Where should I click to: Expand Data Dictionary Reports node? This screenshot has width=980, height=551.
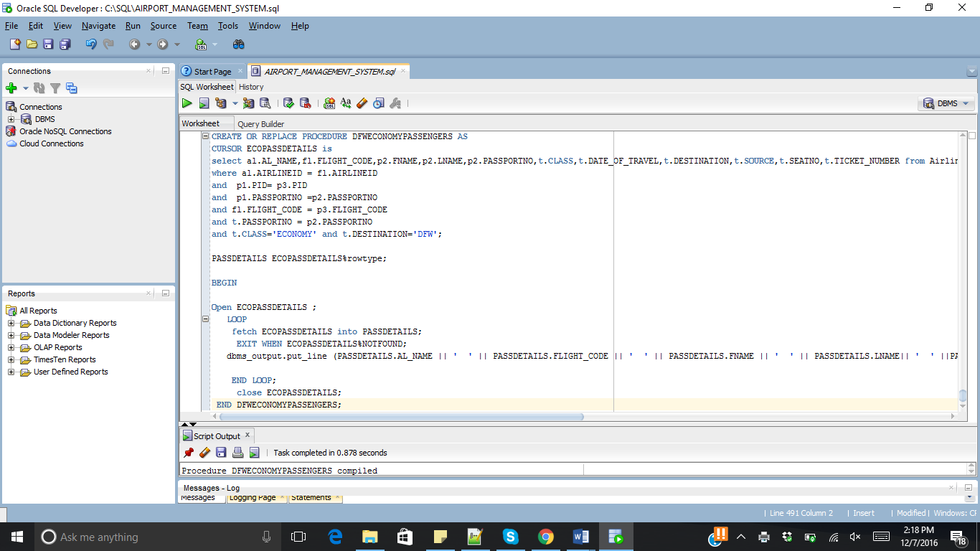(11, 323)
